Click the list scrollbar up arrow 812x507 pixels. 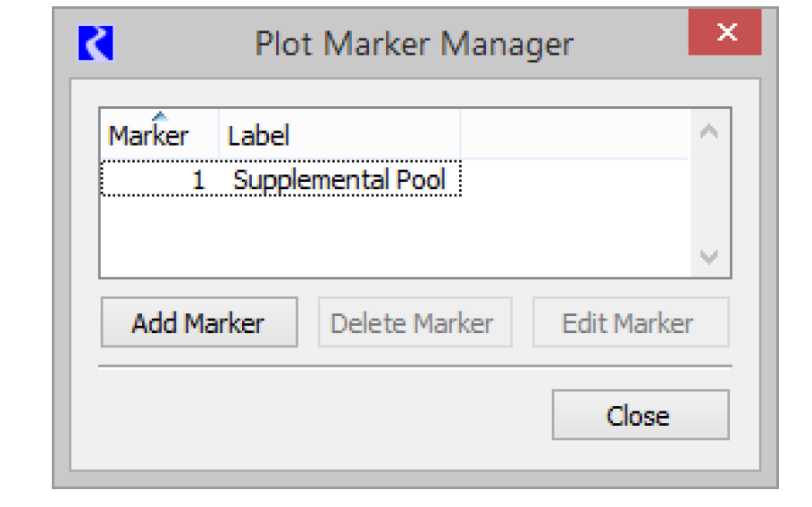(709, 132)
